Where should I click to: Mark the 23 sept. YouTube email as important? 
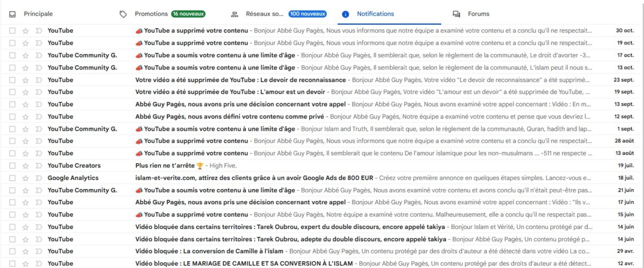[x=38, y=80]
